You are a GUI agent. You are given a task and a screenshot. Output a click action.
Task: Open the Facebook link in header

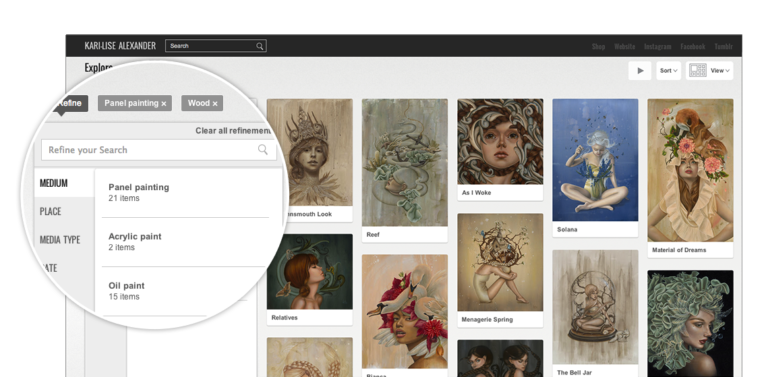tap(693, 47)
